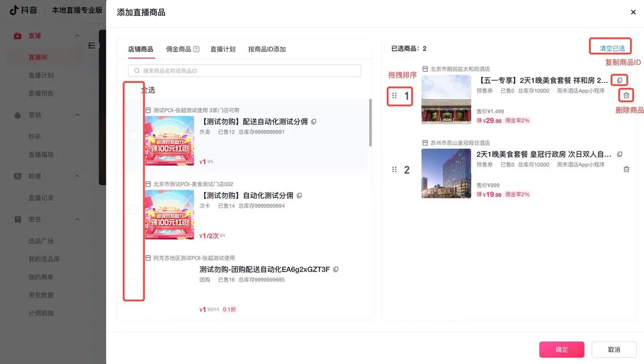Switch to the 按商品ID添加 tab
This screenshot has width=644, height=364.
point(267,49)
